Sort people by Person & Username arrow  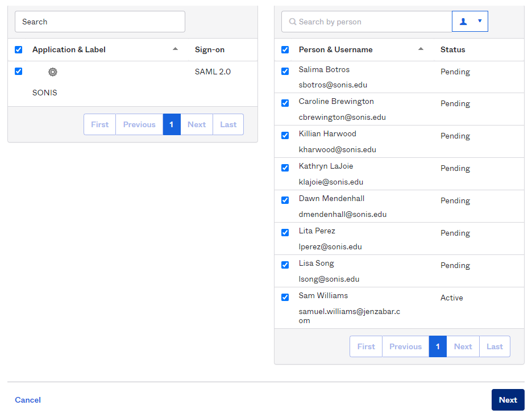click(x=421, y=49)
